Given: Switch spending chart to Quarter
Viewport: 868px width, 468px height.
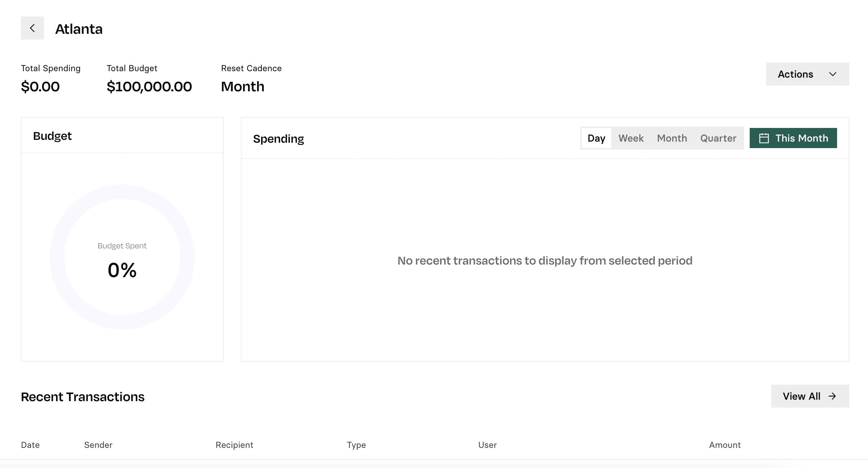Looking at the screenshot, I should pos(718,138).
